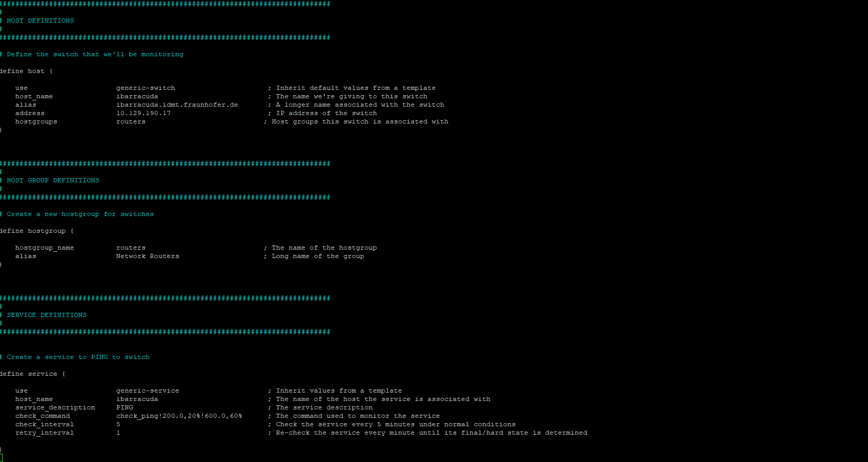The image size is (868, 462).
Task: Click the IP address 10.129.190.17
Action: 144,114
